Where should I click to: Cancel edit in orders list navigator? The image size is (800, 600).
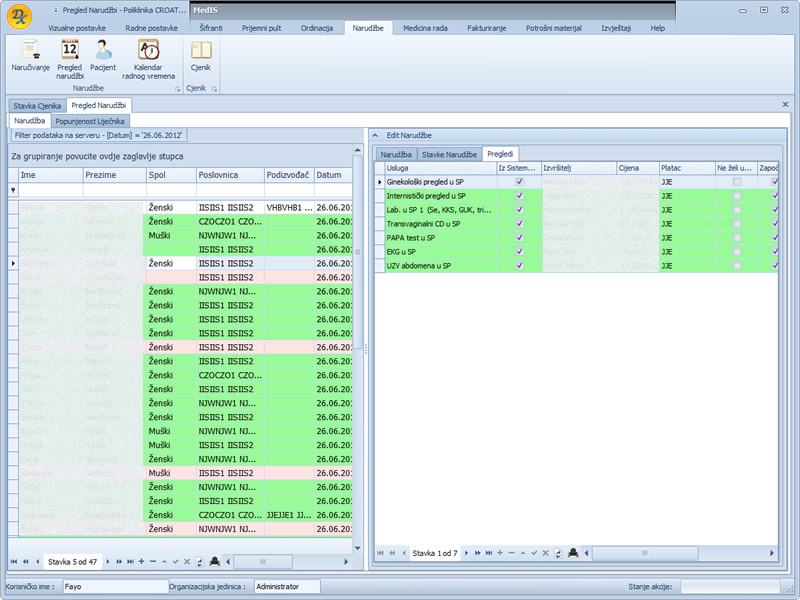187,562
